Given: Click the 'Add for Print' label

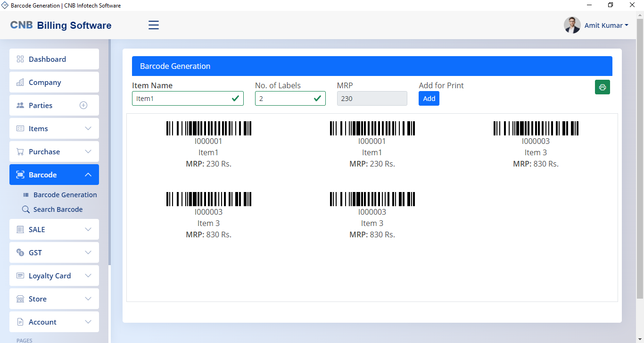Looking at the screenshot, I should pos(441,85).
